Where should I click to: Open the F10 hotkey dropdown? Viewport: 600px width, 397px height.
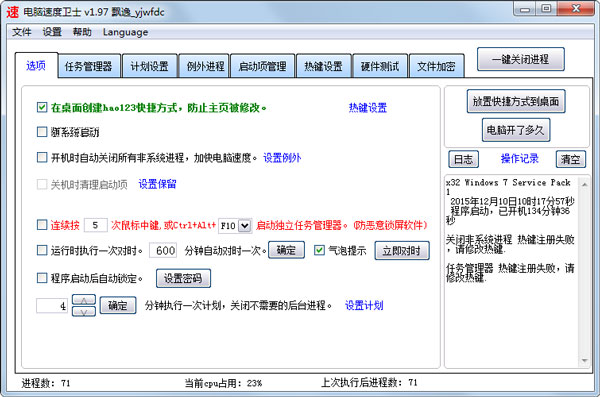tap(245, 225)
